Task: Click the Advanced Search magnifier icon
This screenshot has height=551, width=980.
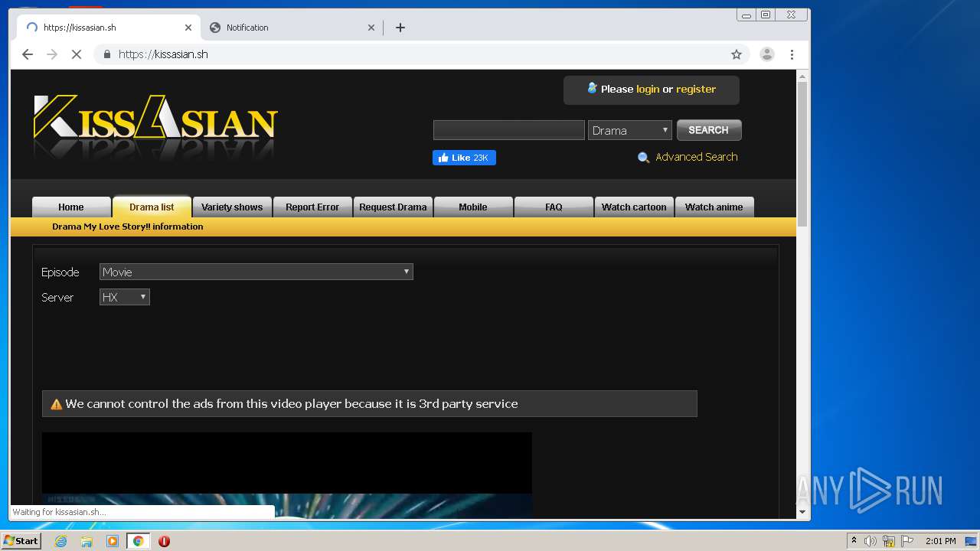Action: tap(643, 158)
